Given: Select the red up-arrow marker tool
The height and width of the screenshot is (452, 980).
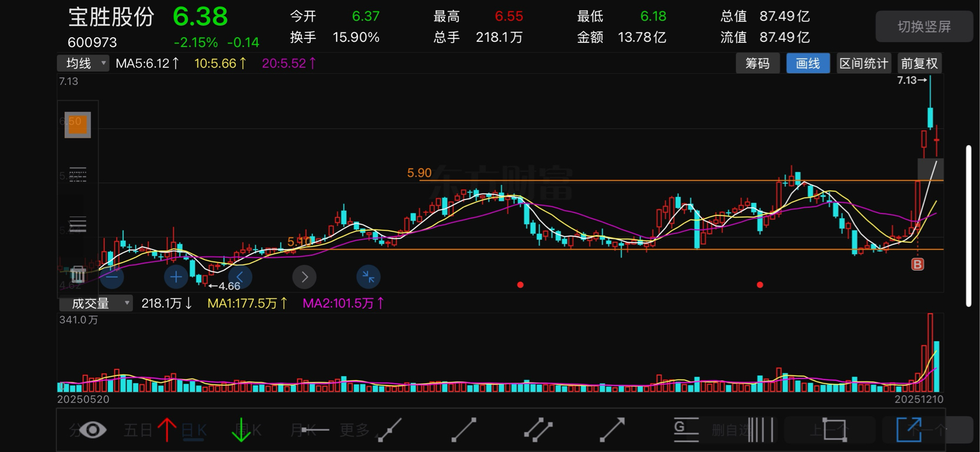Looking at the screenshot, I should tap(167, 430).
